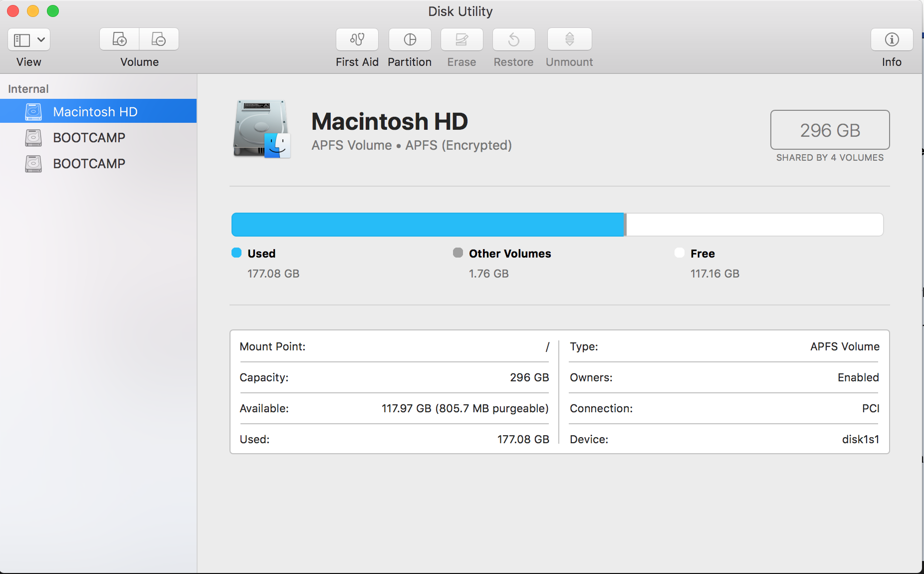Click the Erase toolbar icon

point(462,39)
